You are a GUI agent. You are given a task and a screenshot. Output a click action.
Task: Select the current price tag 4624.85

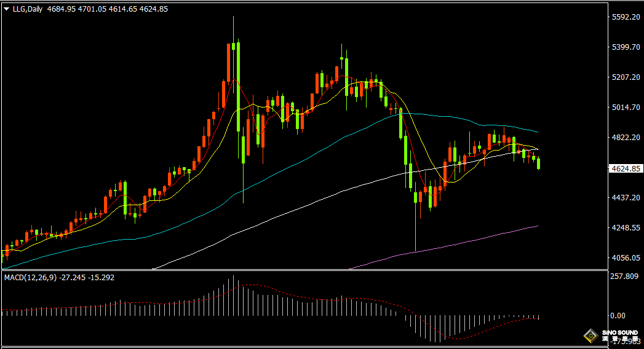pyautogui.click(x=624, y=168)
